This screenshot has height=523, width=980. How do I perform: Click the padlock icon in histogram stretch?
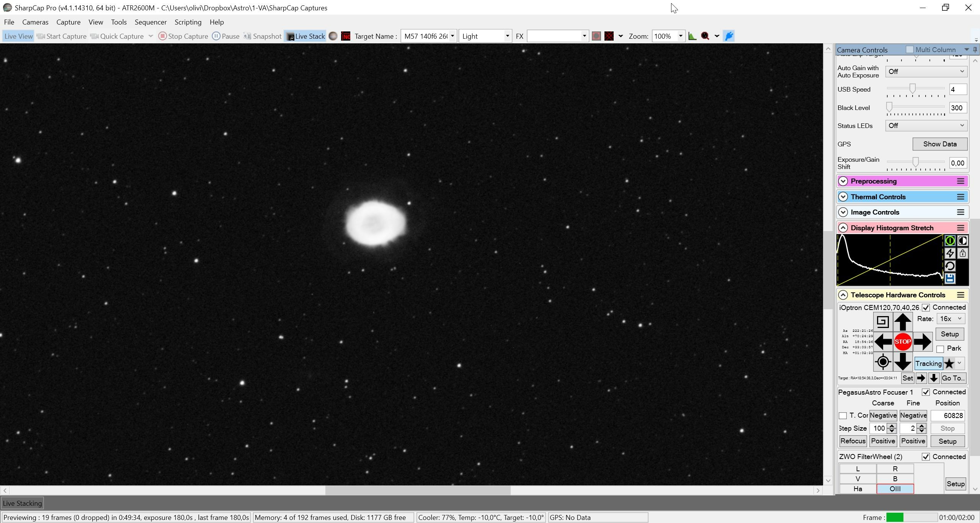(x=962, y=253)
